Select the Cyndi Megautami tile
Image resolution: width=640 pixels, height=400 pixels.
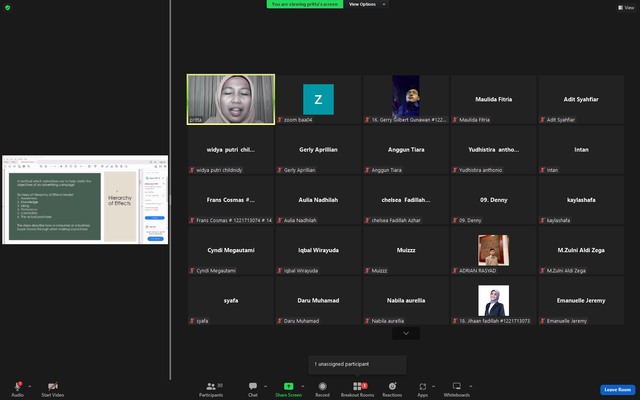click(x=231, y=250)
